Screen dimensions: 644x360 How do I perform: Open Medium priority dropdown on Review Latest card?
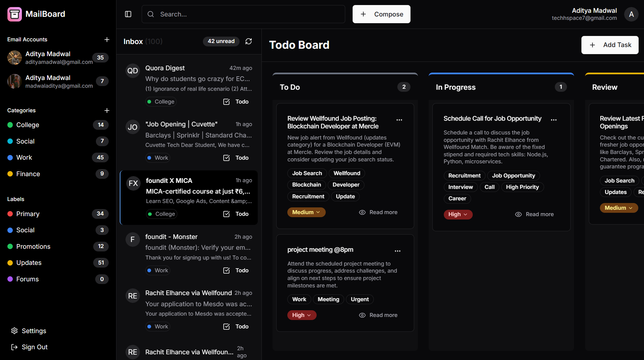tap(619, 208)
